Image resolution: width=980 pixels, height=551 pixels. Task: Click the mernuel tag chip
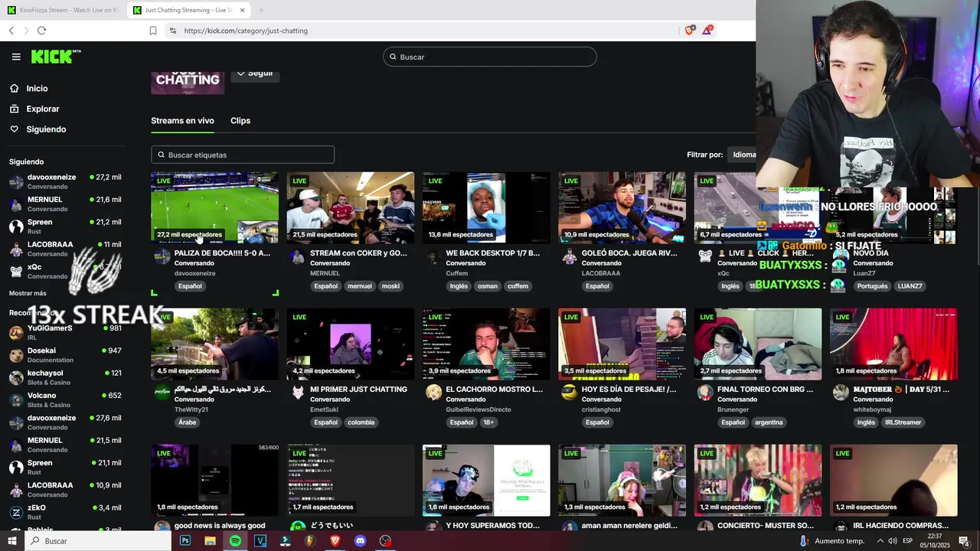point(360,286)
